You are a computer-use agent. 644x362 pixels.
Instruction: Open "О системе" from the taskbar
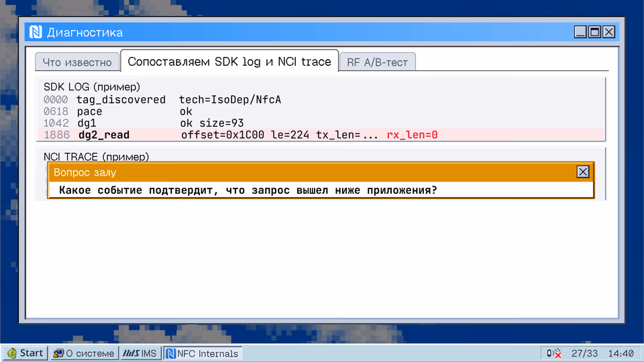[84, 353]
